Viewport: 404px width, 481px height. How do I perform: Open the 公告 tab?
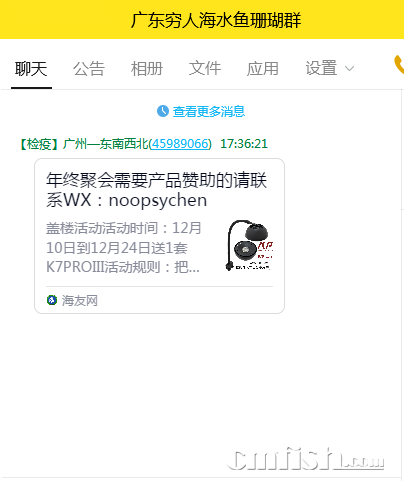(89, 69)
